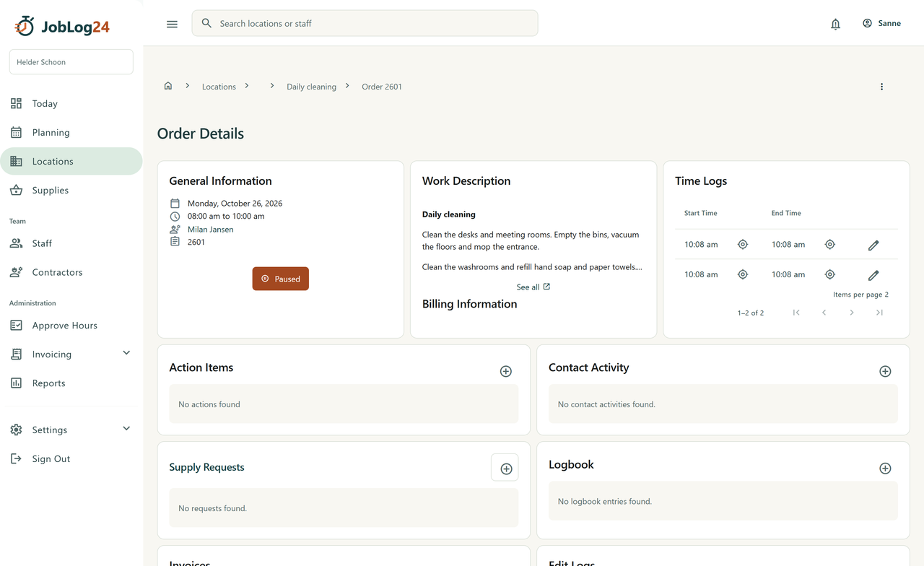Go to first page of time logs
924x566 pixels.
click(796, 313)
